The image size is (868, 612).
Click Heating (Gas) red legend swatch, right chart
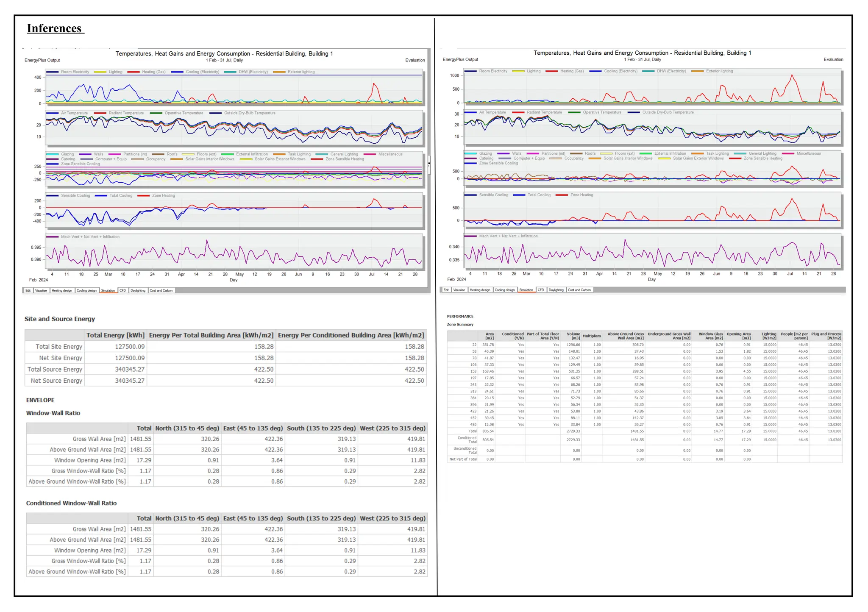pyautogui.click(x=551, y=71)
